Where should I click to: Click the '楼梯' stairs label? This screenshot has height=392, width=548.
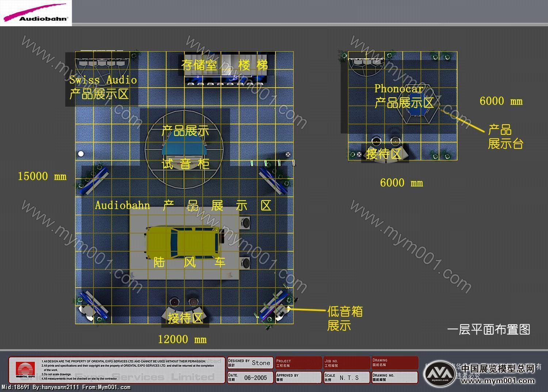(x=253, y=65)
